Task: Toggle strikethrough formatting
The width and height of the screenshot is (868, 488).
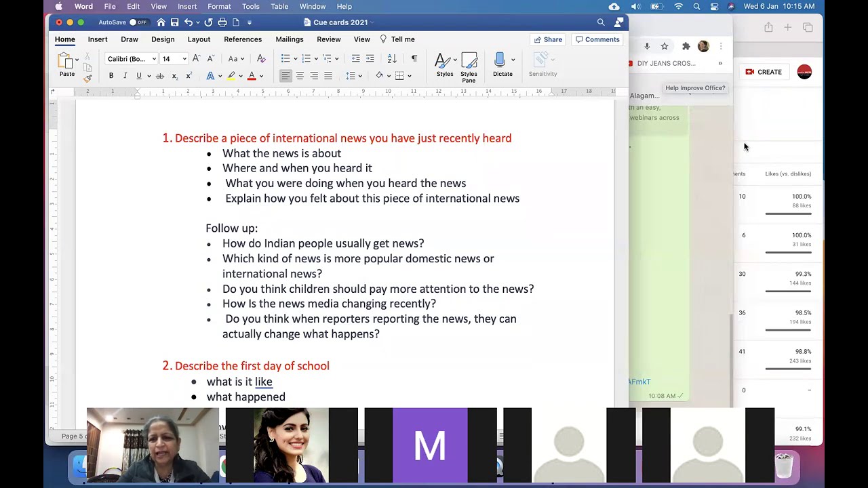Action: (x=160, y=76)
